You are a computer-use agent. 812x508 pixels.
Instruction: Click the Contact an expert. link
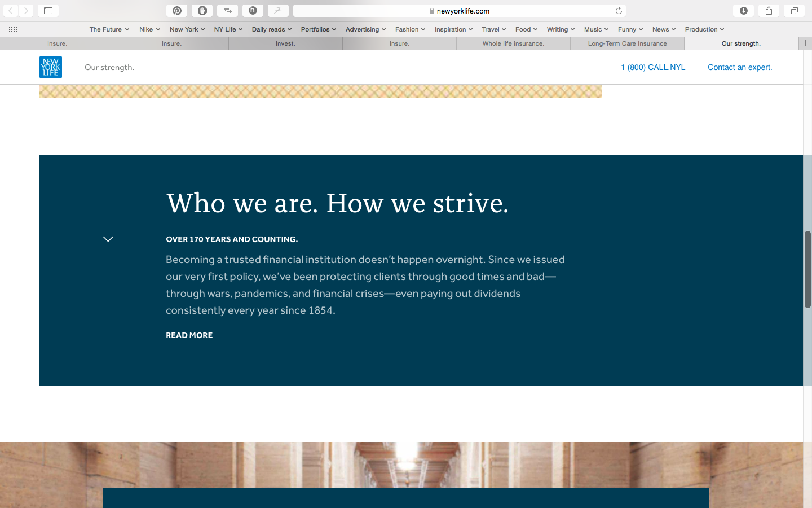click(740, 67)
